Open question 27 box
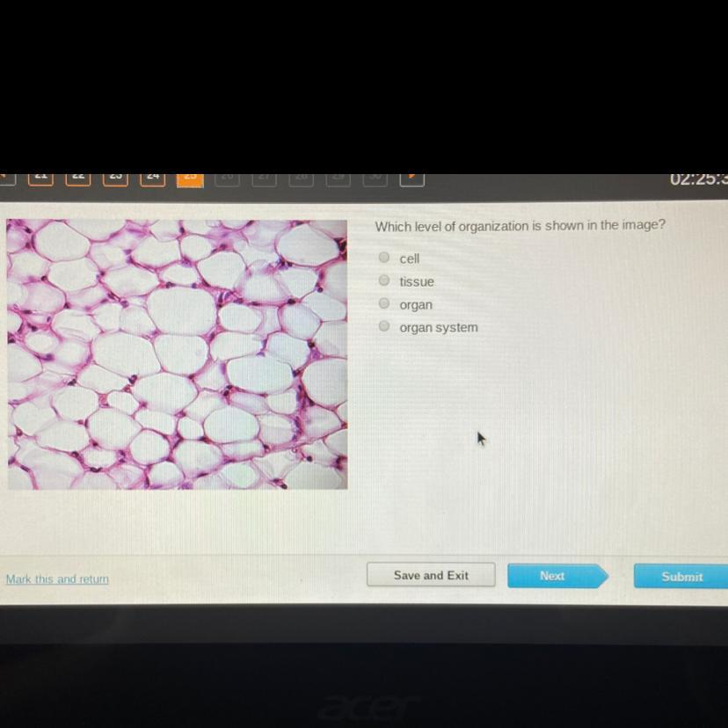Screen dimensions: 728x728 click(264, 179)
